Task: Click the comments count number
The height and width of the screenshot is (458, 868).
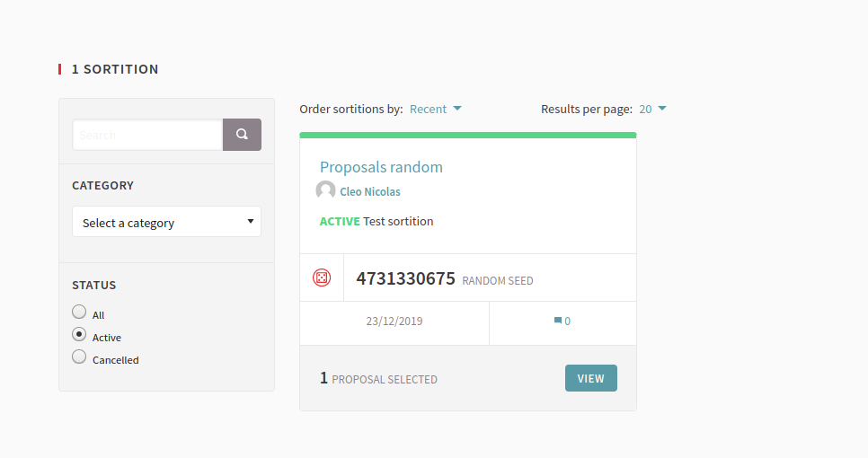Action: [x=568, y=321]
